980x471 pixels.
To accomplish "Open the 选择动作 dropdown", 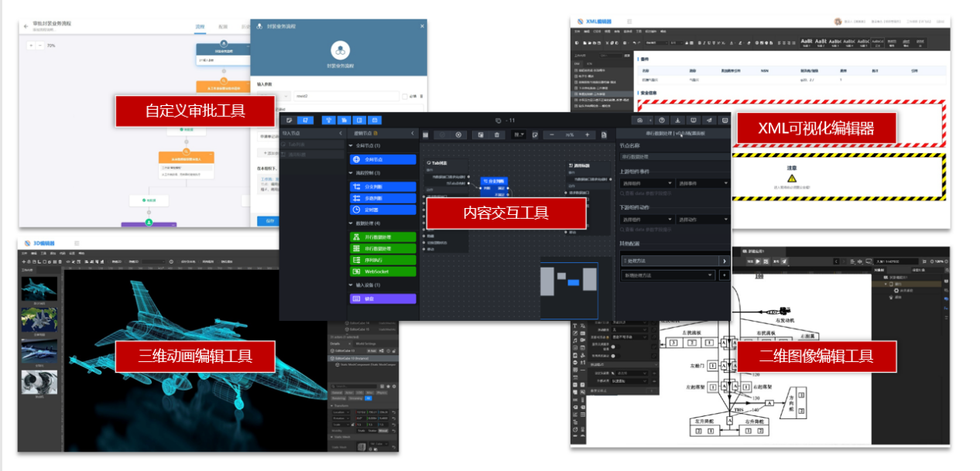I will (702, 220).
